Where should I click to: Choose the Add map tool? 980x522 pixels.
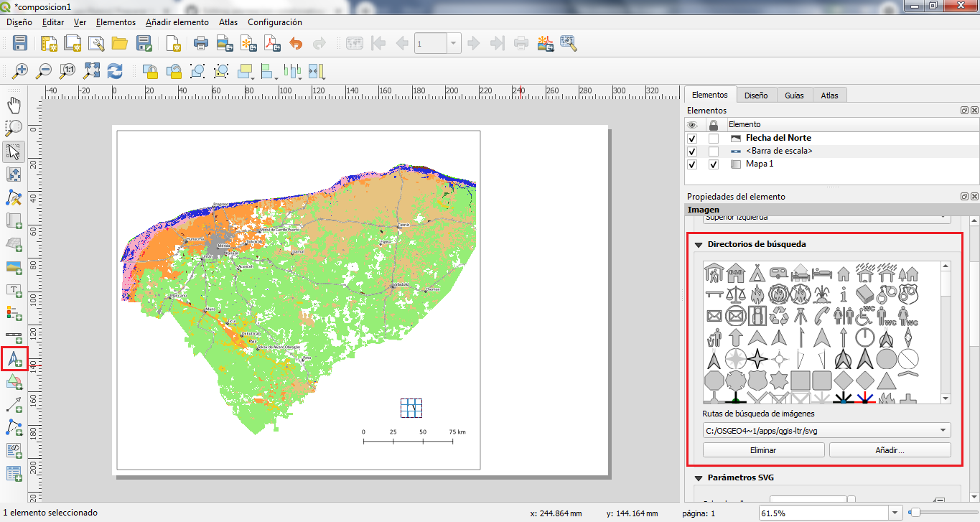coord(14,220)
